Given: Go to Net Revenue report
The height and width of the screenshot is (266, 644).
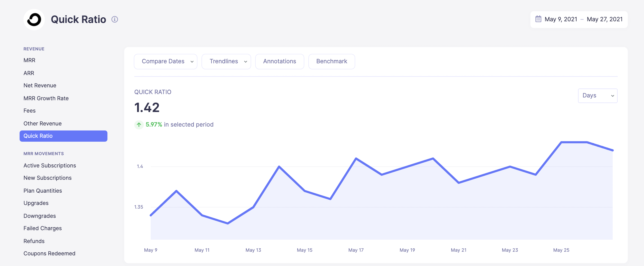Looking at the screenshot, I should [x=40, y=85].
